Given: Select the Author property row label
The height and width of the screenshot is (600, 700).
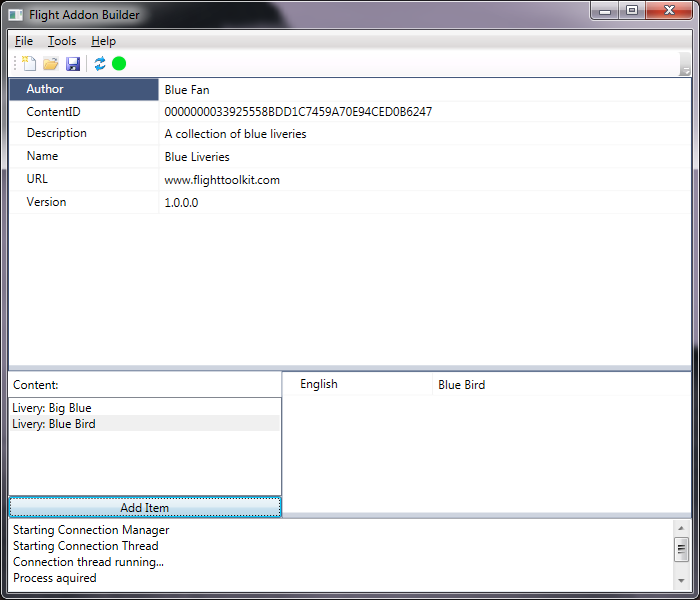Looking at the screenshot, I should coord(84,89).
